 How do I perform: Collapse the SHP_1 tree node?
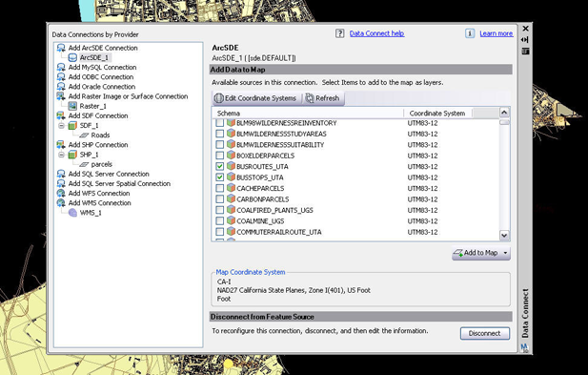(x=62, y=155)
